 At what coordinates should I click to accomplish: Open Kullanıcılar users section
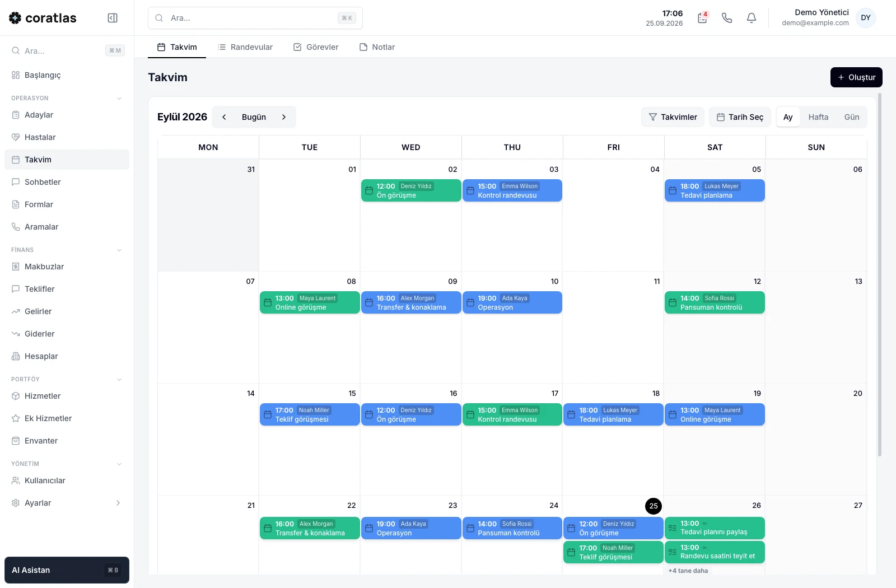coord(67,480)
